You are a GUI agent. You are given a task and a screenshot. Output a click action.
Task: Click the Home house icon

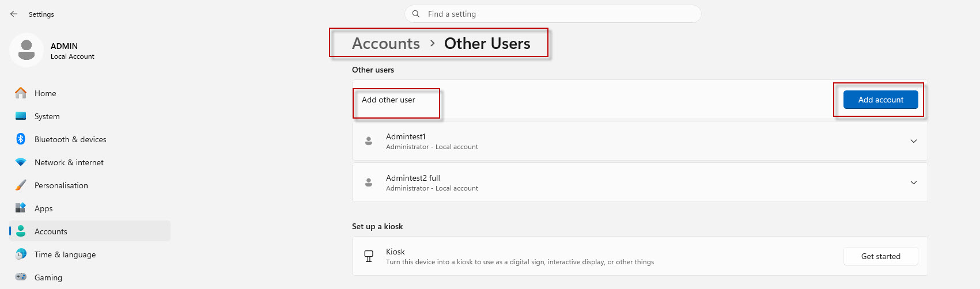pos(21,93)
